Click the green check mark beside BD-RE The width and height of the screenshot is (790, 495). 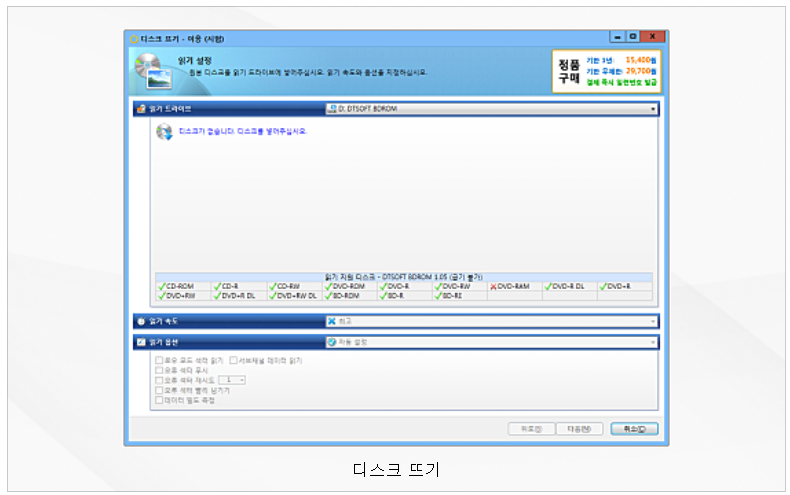click(438, 296)
